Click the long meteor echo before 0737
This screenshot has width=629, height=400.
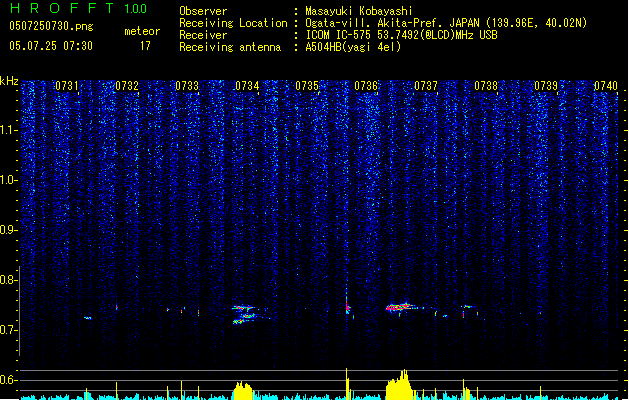tap(403, 307)
